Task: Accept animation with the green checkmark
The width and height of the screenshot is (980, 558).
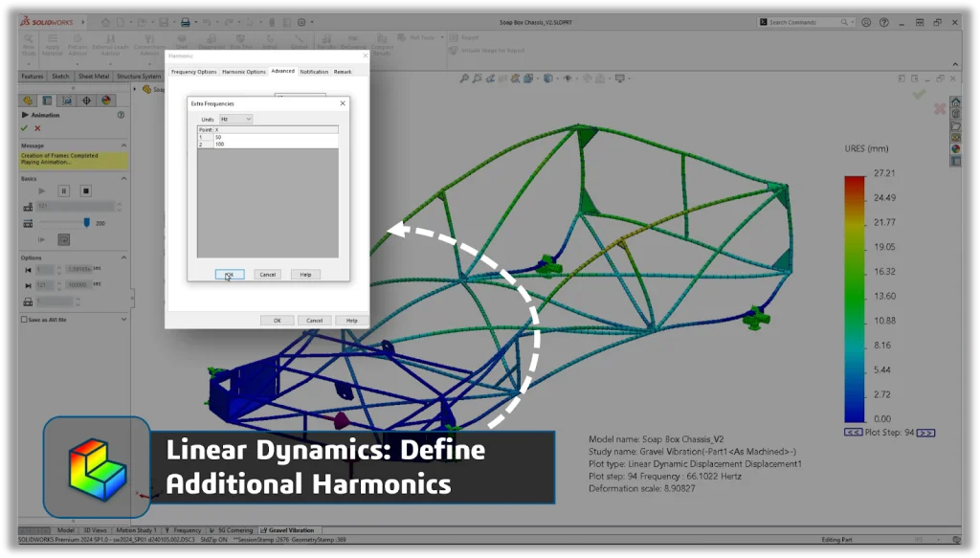Action: click(25, 128)
